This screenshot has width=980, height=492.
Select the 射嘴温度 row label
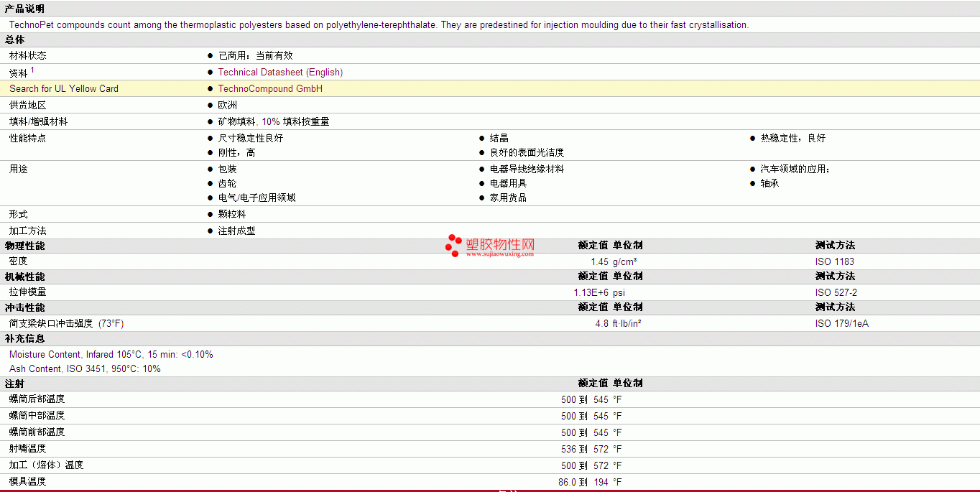pos(27,448)
